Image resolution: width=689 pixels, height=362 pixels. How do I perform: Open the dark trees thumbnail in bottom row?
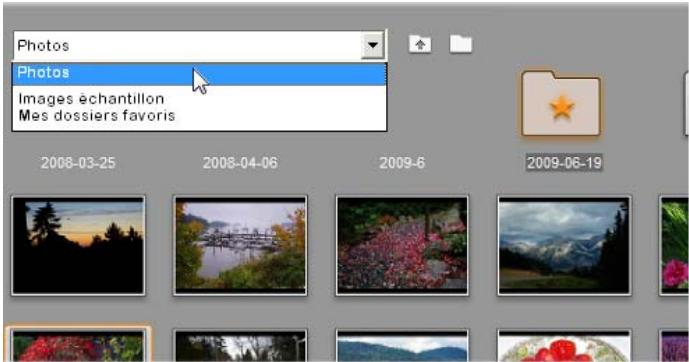click(240, 346)
